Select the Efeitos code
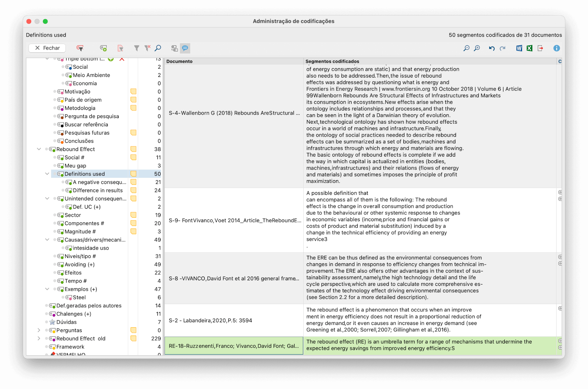The image size is (588, 389). coord(73,272)
